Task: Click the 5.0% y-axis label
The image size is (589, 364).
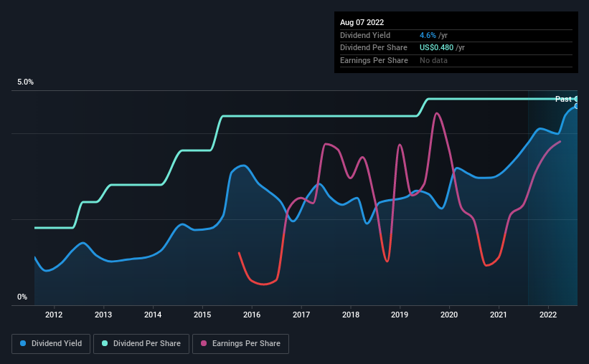Action: (25, 82)
